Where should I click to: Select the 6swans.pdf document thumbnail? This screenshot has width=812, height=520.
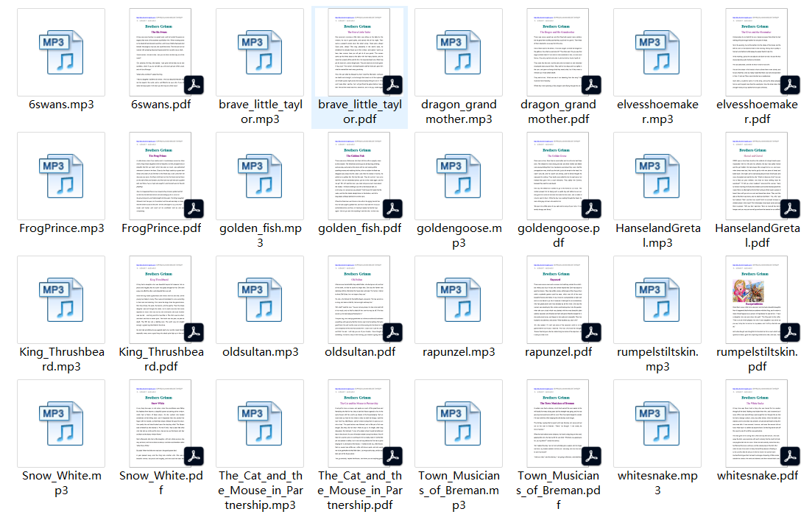[160, 52]
